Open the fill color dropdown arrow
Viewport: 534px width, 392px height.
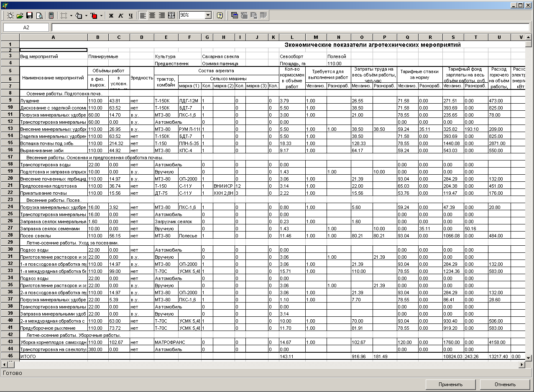(x=87, y=15)
